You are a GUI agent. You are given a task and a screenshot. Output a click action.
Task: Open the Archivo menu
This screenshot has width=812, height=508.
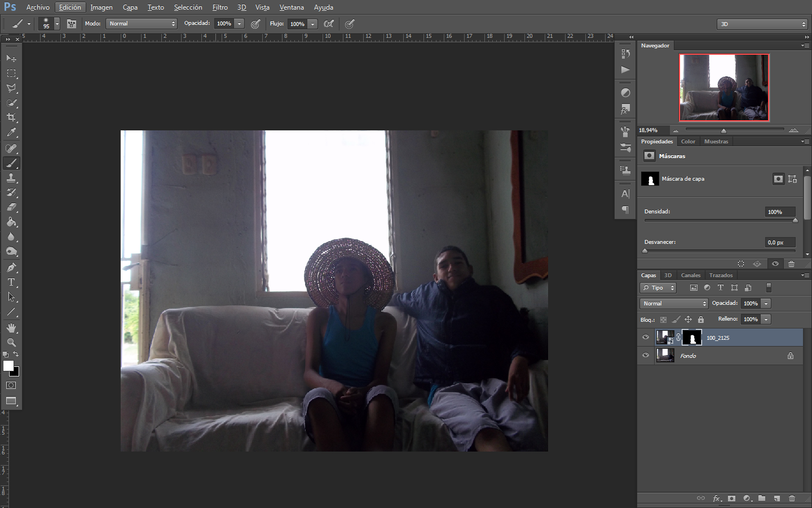coord(38,7)
